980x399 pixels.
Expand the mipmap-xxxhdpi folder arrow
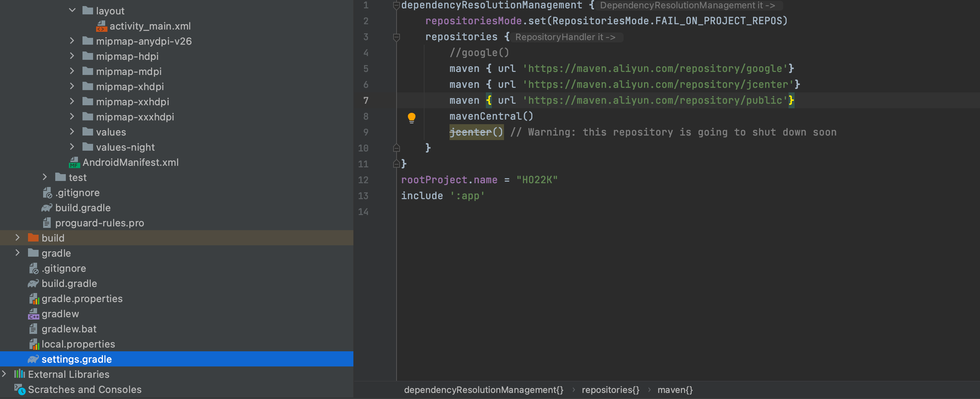(72, 117)
